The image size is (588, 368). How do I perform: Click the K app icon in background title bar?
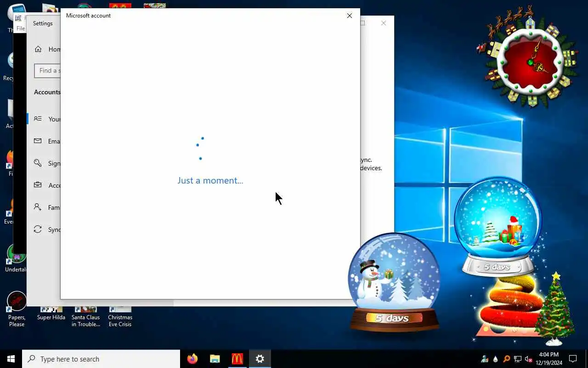pyautogui.click(x=18, y=18)
